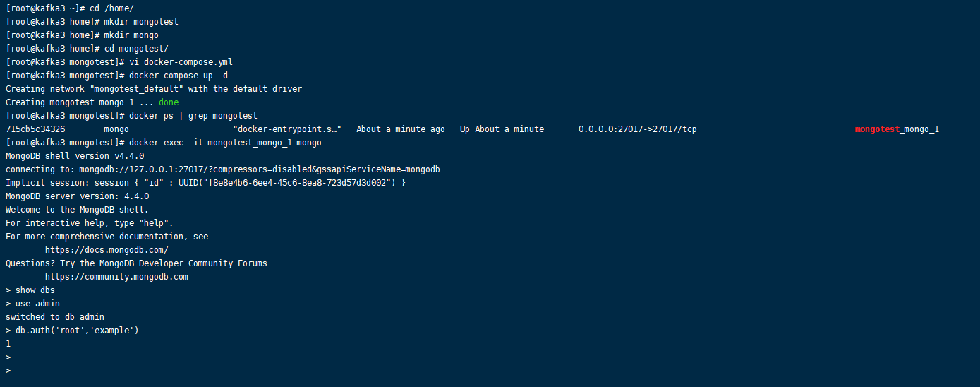Click the 0.0.0.0:27017->27017/tcp port mapping
The height and width of the screenshot is (387, 980).
click(637, 129)
